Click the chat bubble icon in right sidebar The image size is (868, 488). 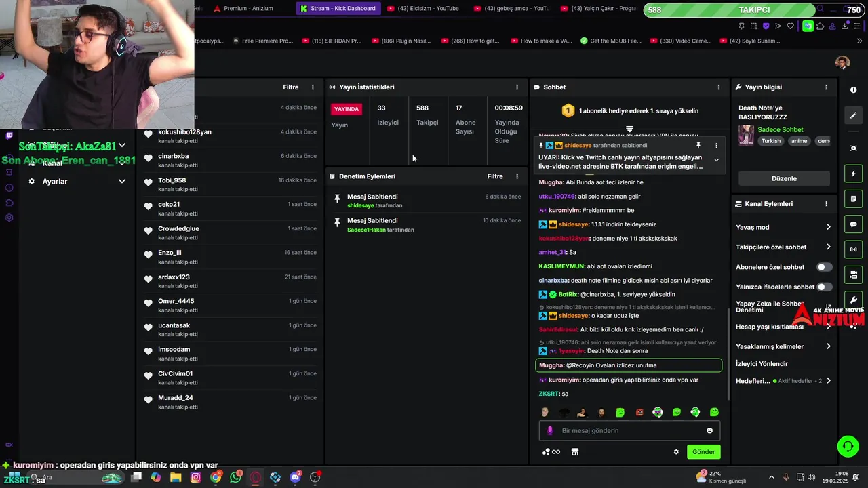853,224
